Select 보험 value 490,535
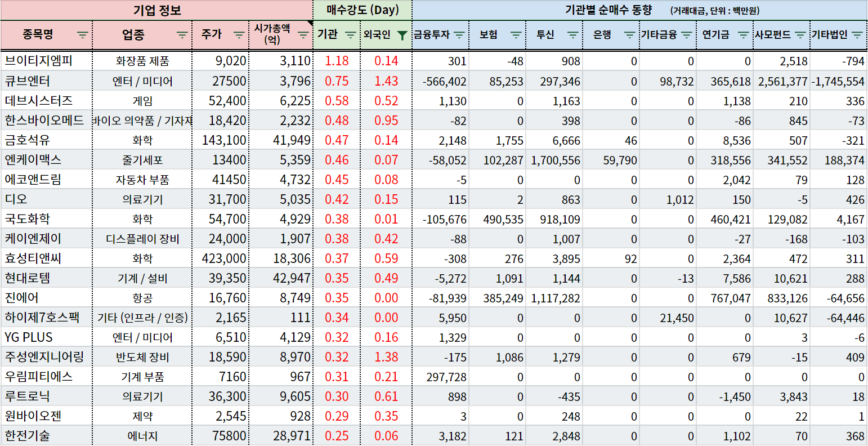This screenshot has height=446, width=868. [x=498, y=218]
